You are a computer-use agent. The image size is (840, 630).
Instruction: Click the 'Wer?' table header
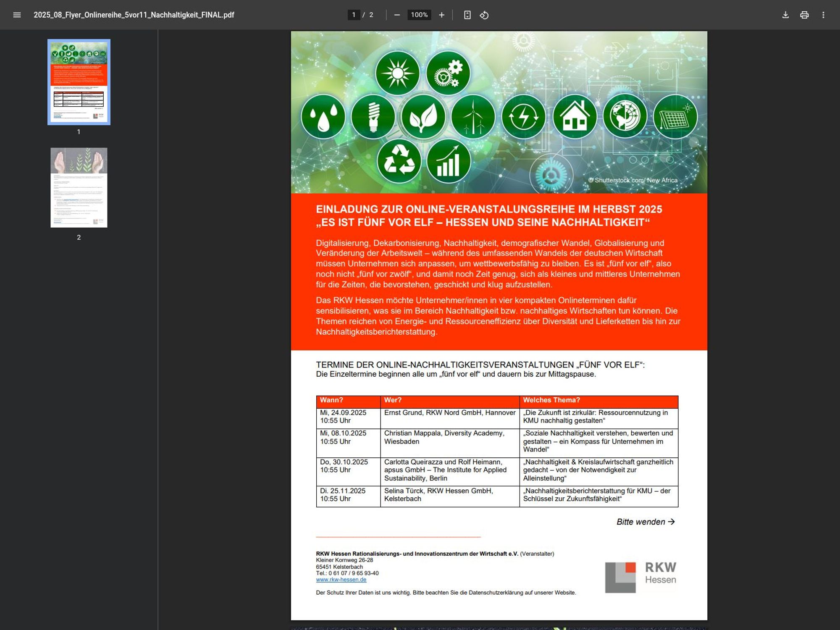pos(450,401)
